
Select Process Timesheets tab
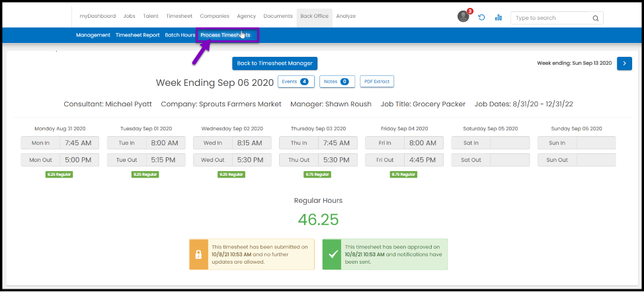pos(225,35)
